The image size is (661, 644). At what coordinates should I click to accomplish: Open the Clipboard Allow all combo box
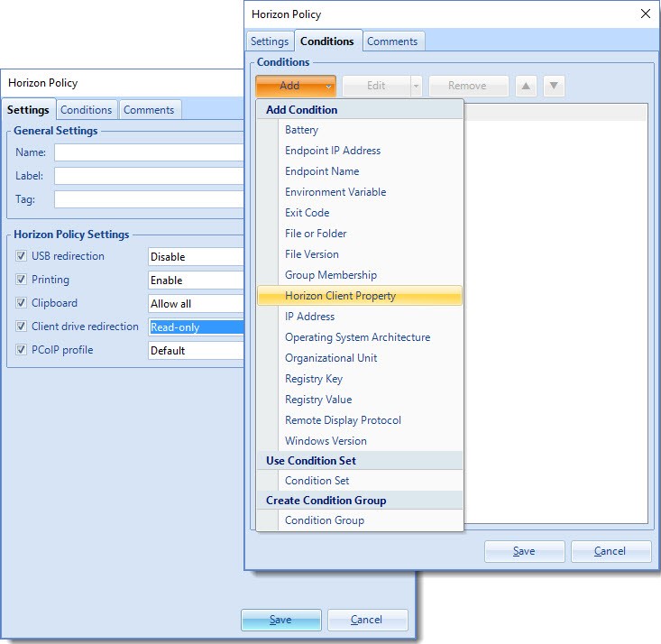pos(197,304)
